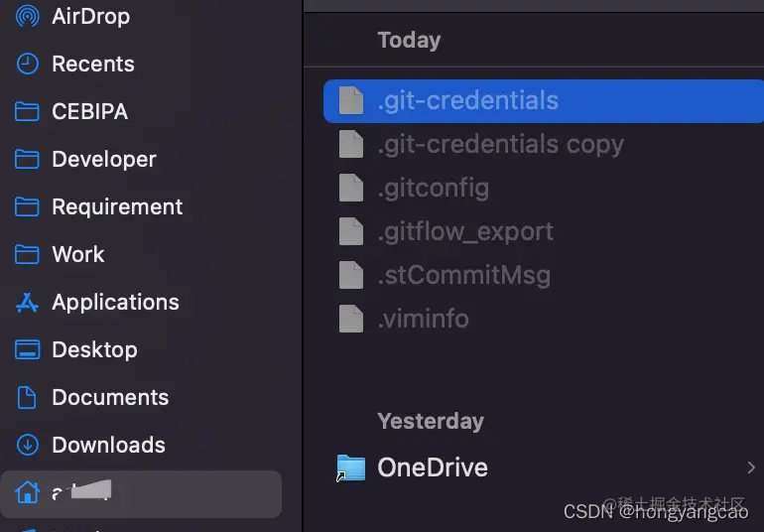Click the .stCommitMsg file icon
Viewport: 764px width, 532px height.
click(351, 275)
